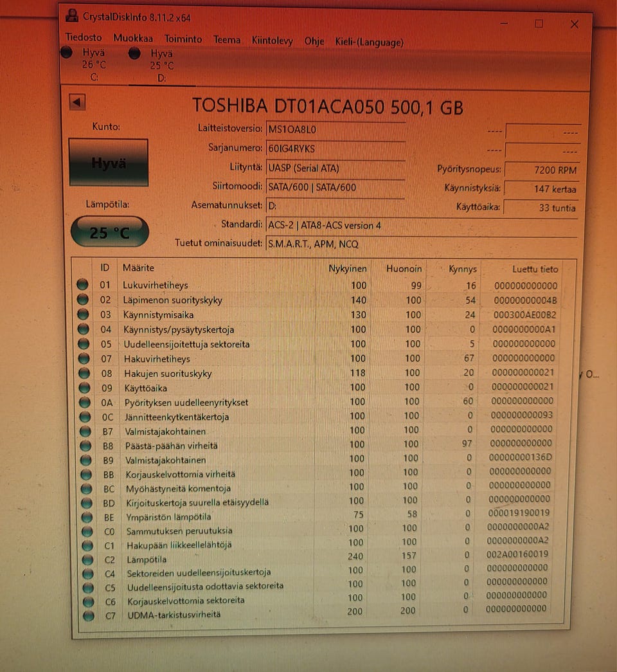Click status icon of C5 odottavia sektoreita
The width and height of the screenshot is (617, 672).
click(88, 588)
